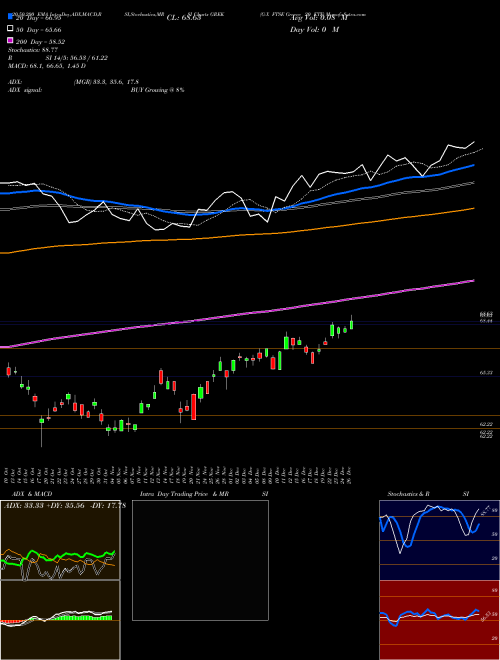The height and width of the screenshot is (660, 500).
Task: Open the MACD histogram chart panel
Action: (60, 620)
